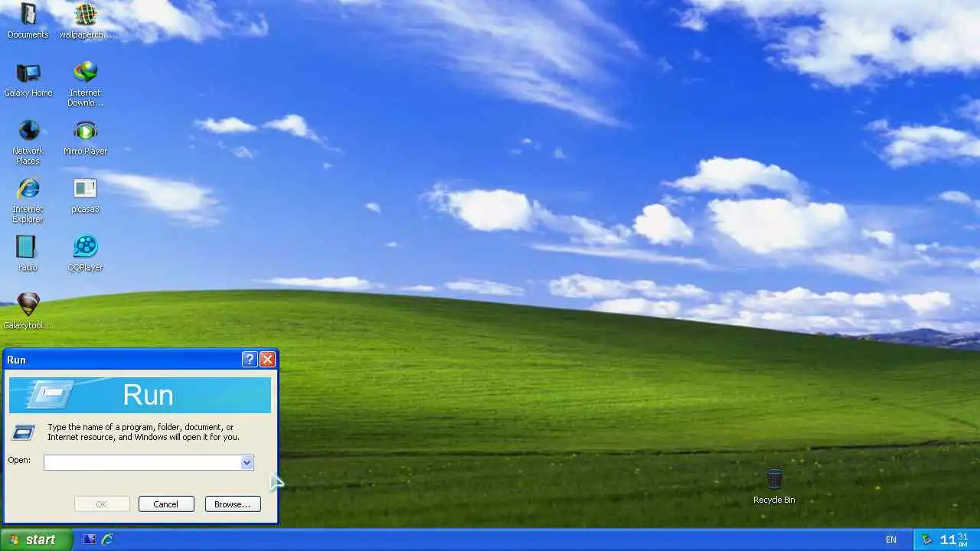Expand the Open combo box dropdown arrow
Viewport: 980px width, 551px height.
pyautogui.click(x=247, y=462)
